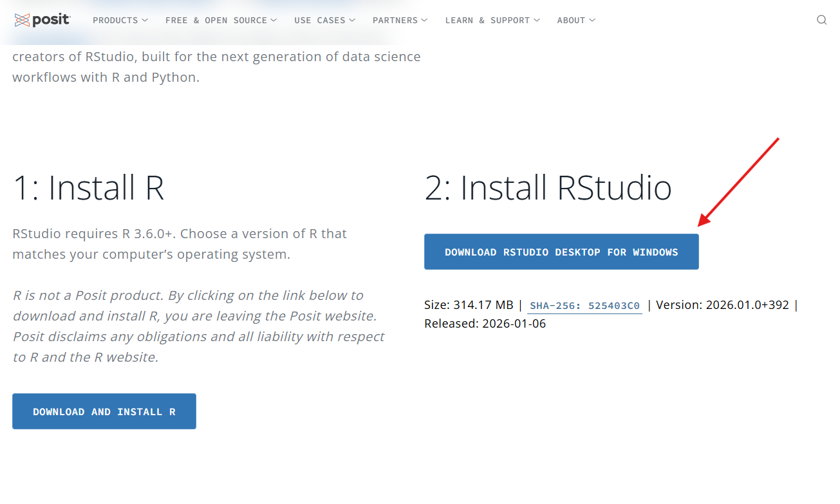
Task: Click the 'Size: 314.17 MB' text
Action: coord(469,305)
